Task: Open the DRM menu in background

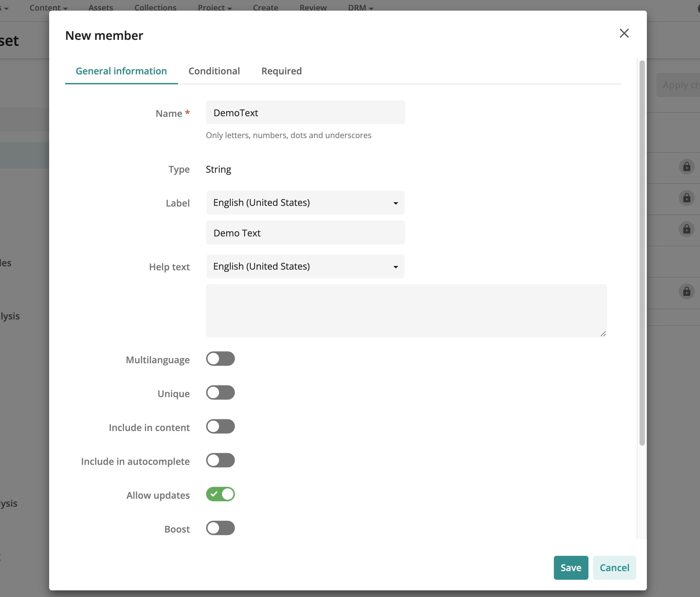Action: point(361,7)
